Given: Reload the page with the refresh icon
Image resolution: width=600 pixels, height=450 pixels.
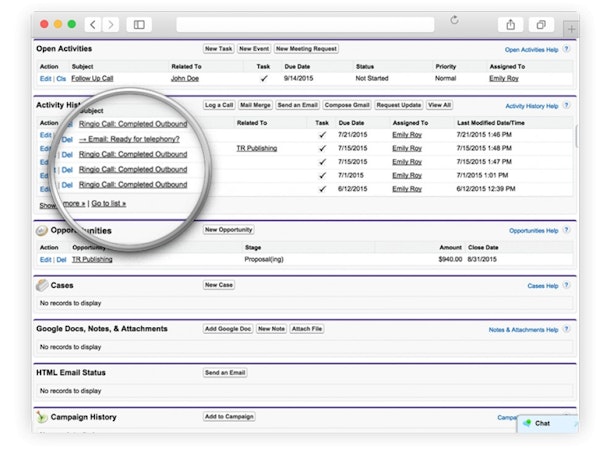Looking at the screenshot, I should coord(454,20).
